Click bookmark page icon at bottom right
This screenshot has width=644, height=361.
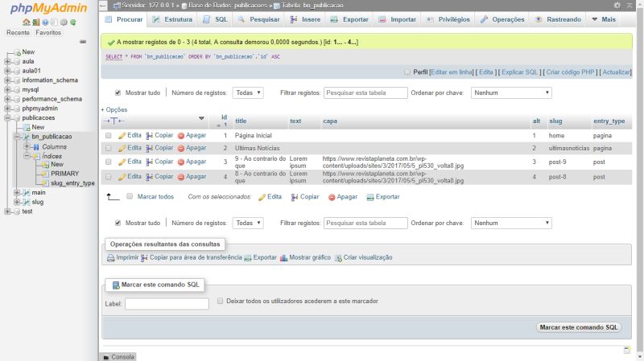click(627, 350)
